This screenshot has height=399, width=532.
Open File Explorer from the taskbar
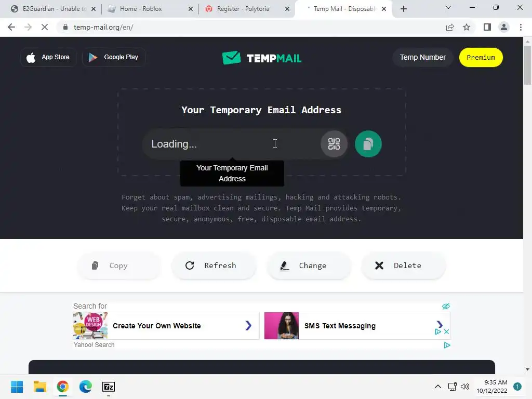point(39,387)
